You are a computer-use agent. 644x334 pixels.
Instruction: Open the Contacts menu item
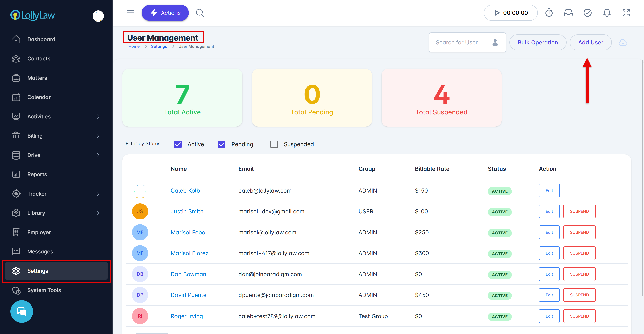point(39,59)
